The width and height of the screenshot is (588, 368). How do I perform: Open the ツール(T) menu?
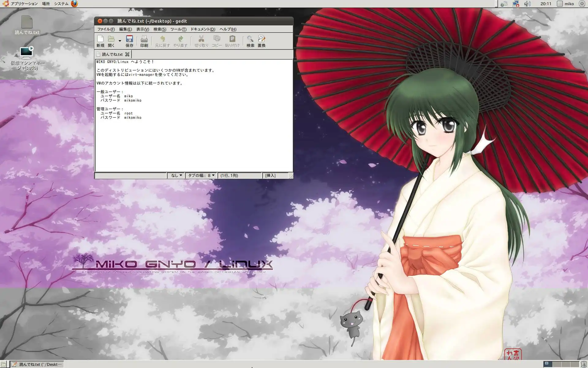178,29
